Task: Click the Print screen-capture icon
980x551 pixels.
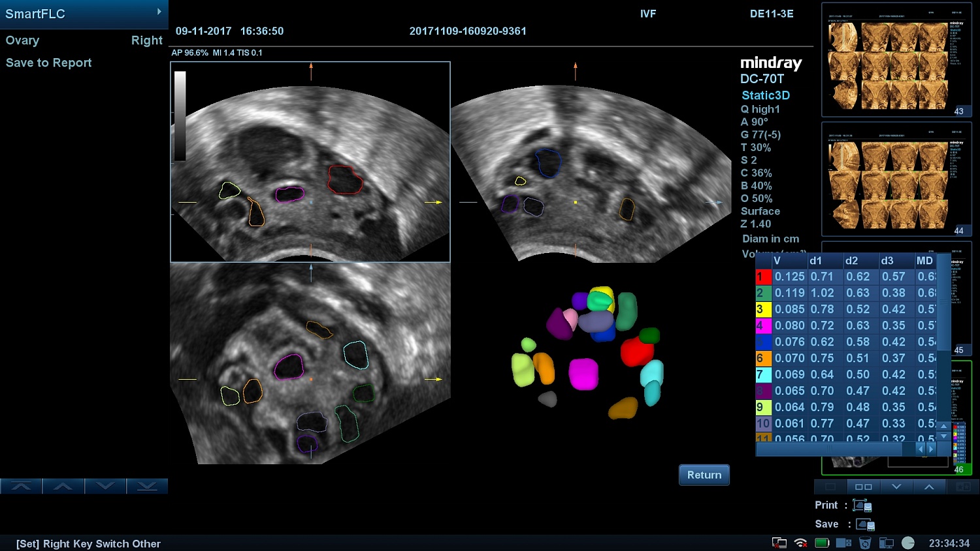Action: pyautogui.click(x=862, y=505)
